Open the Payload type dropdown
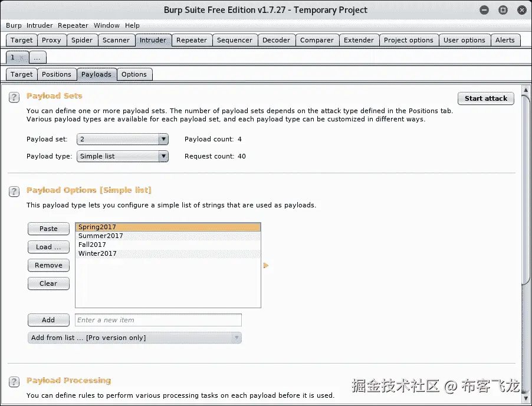The width and height of the screenshot is (532, 406). tap(123, 156)
